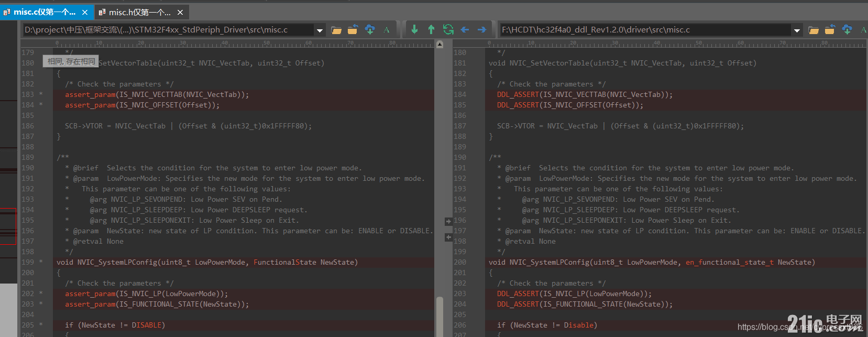Click left-pointing copy arrow in center gutter
The height and width of the screenshot is (337, 868).
click(448, 237)
